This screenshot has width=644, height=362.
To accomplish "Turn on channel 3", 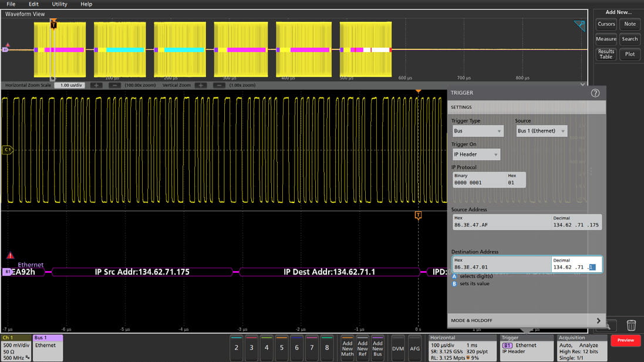I will click(x=251, y=348).
